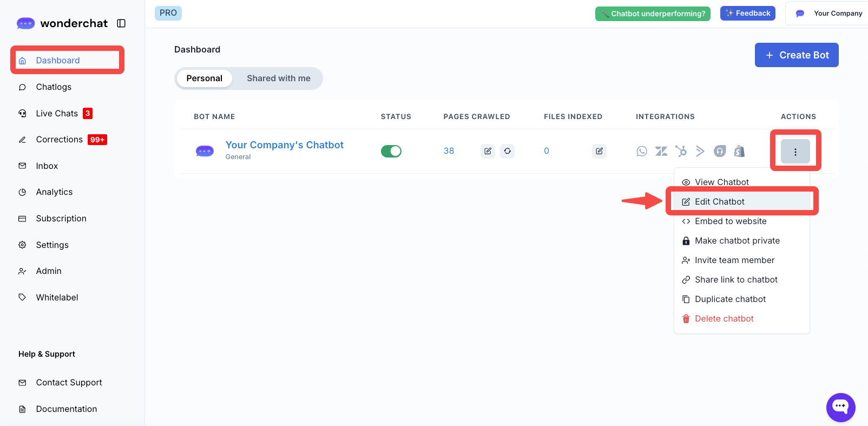Switch to the Shared with me tab
The width and height of the screenshot is (868, 426).
tap(278, 78)
